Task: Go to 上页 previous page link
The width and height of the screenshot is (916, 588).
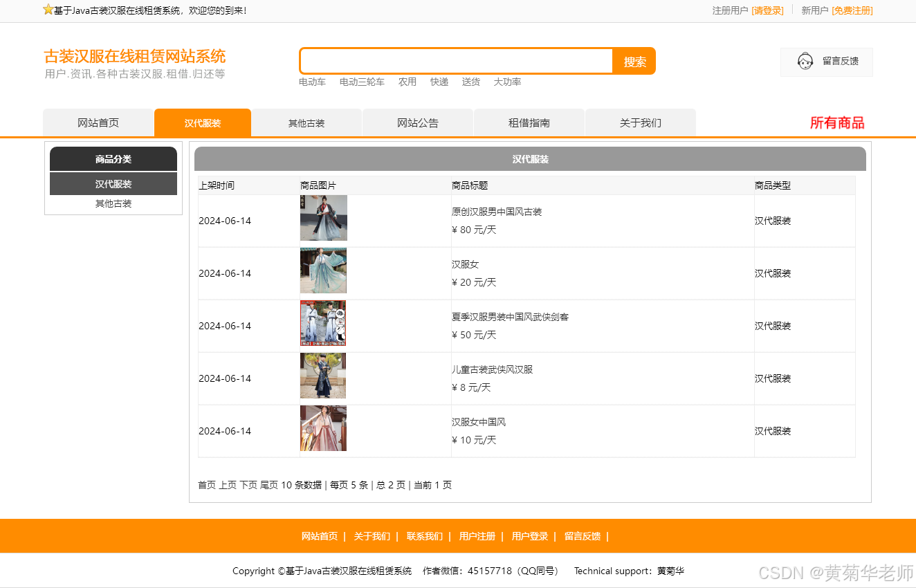Action: coord(228,485)
